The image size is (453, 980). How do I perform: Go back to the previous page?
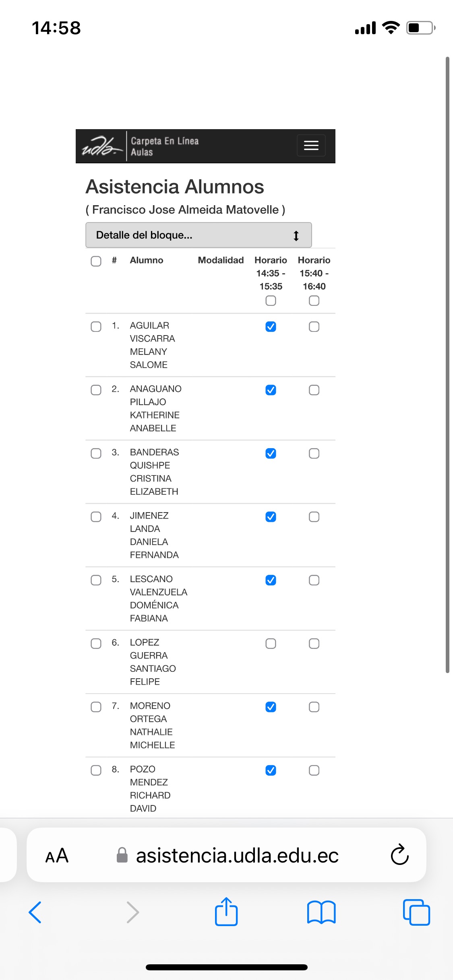click(x=35, y=912)
